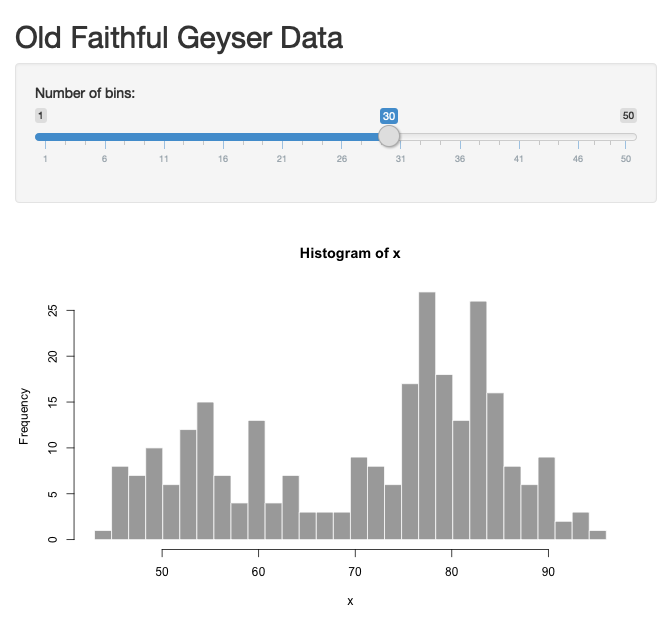The width and height of the screenshot is (672, 623).
Task: Click the leftmost histogram bar
Action: click(x=102, y=535)
